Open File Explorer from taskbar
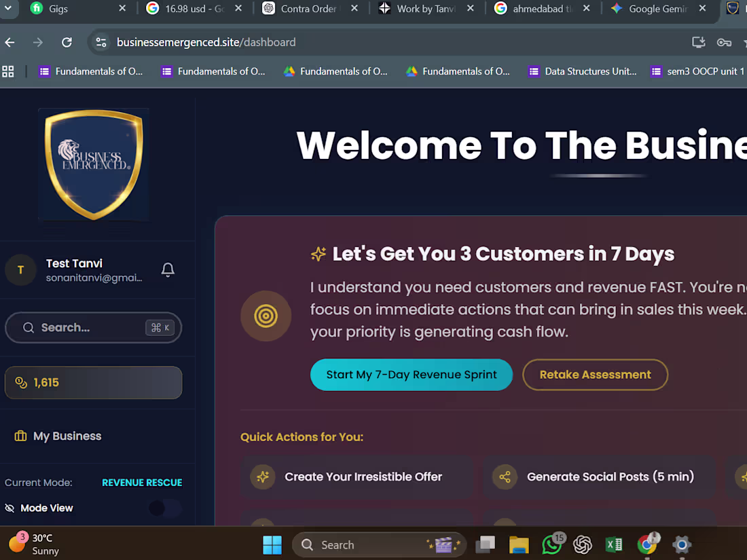Image resolution: width=747 pixels, height=560 pixels. (x=519, y=545)
